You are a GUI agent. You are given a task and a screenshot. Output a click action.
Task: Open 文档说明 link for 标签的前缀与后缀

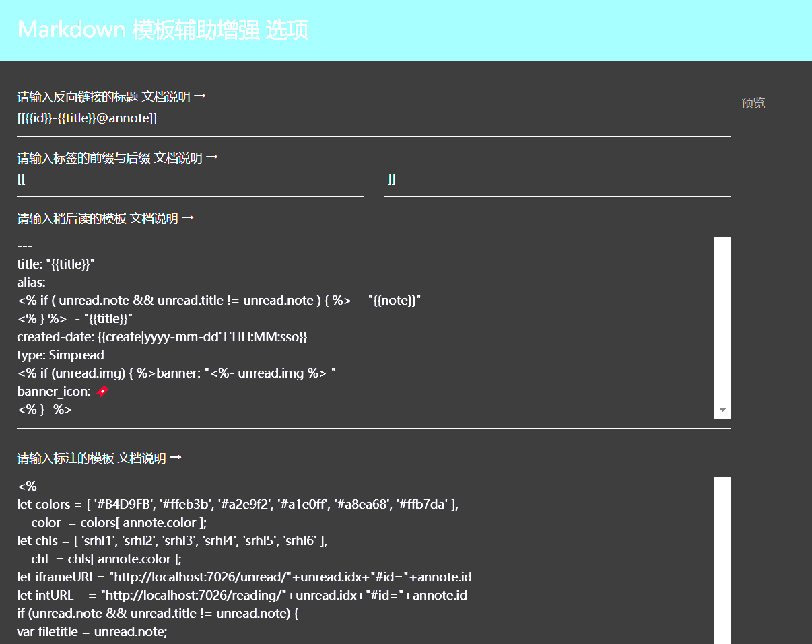(186, 158)
